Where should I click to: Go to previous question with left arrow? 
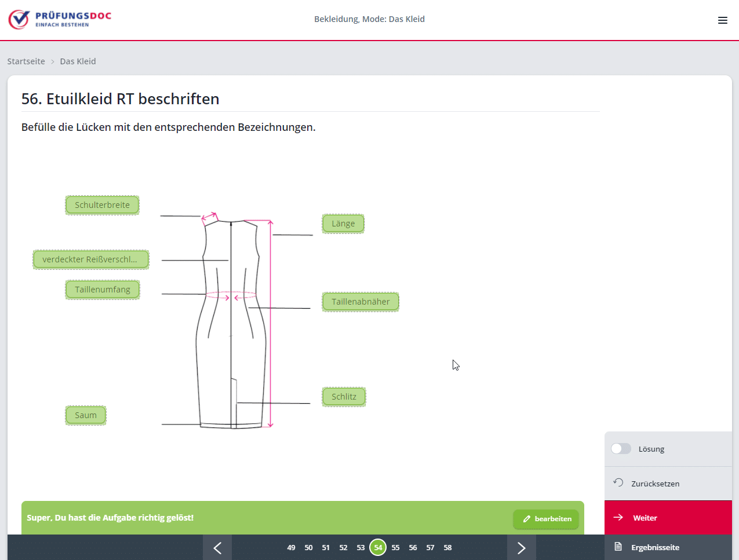click(x=217, y=548)
